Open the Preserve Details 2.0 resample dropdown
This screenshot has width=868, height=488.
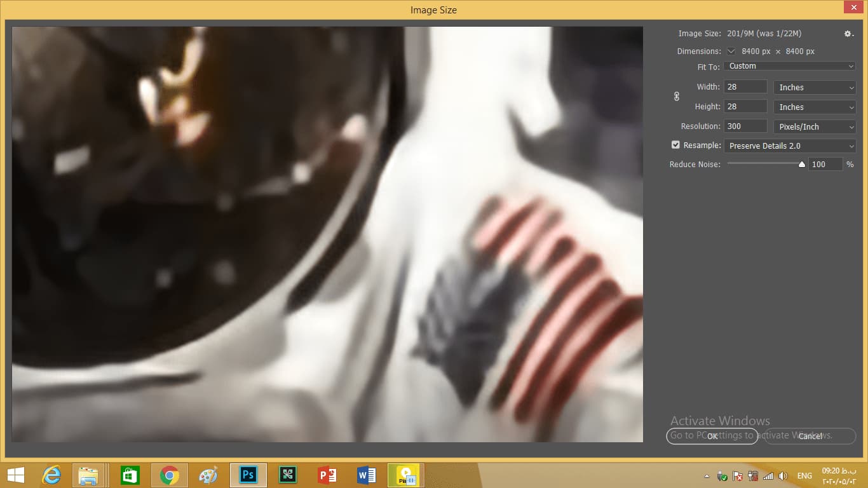tap(790, 146)
